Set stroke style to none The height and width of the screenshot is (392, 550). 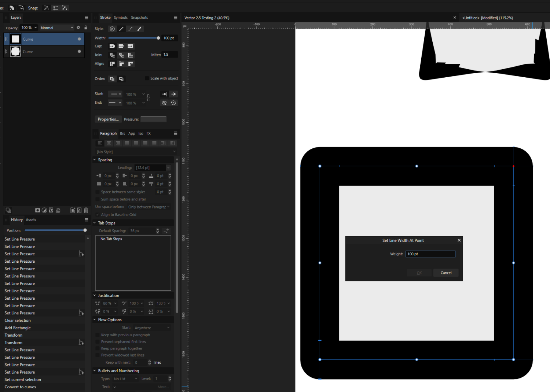[x=112, y=29]
